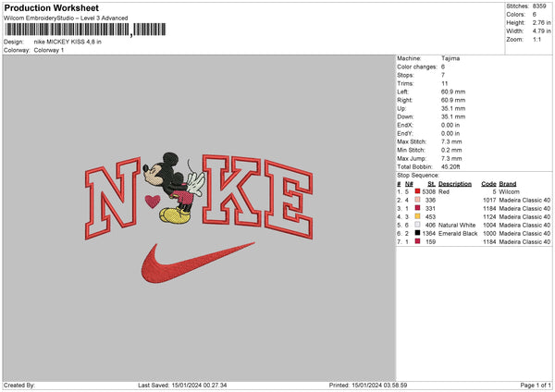
Task: Click the Width value 4.79 in
Action: 541,31
